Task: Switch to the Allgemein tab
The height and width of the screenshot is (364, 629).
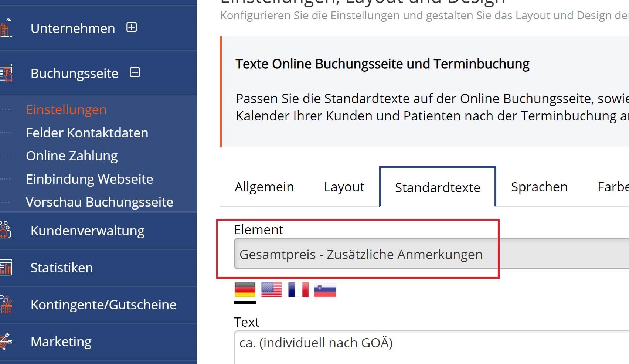Action: [x=264, y=187]
